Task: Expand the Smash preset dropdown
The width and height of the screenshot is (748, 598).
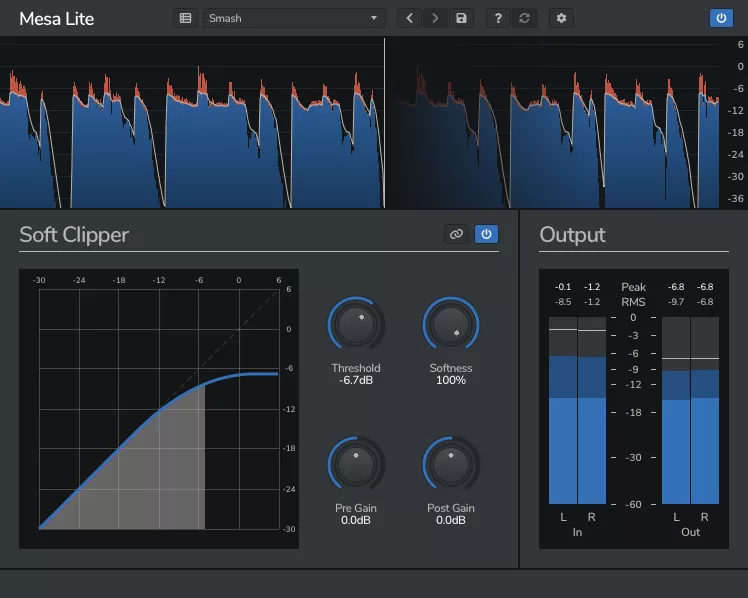Action: 294,18
